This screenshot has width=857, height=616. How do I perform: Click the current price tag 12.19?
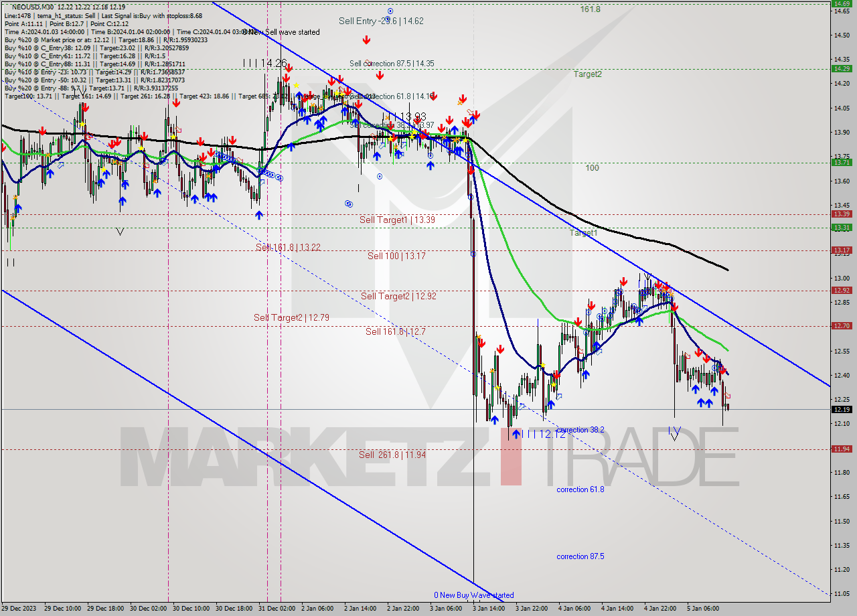(x=842, y=409)
